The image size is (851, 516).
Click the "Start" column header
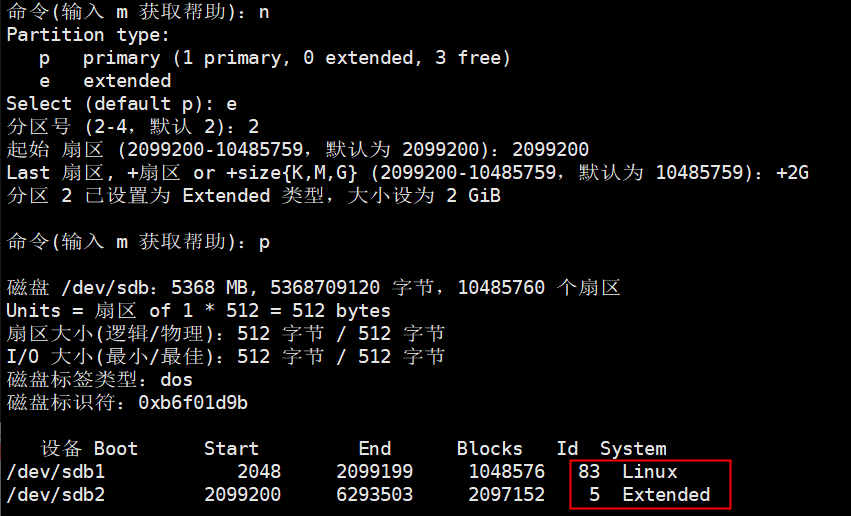(x=231, y=449)
